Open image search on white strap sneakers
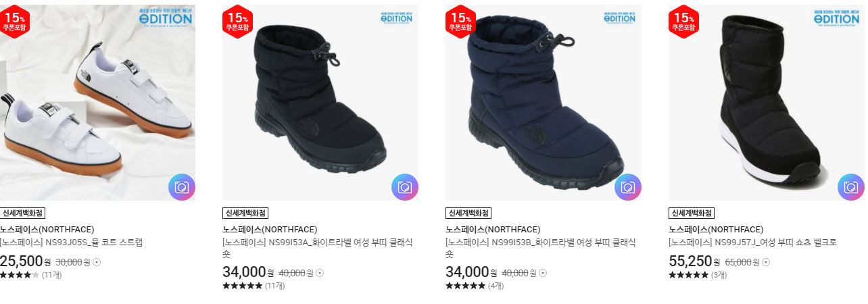868x304 pixels. pyautogui.click(x=182, y=187)
